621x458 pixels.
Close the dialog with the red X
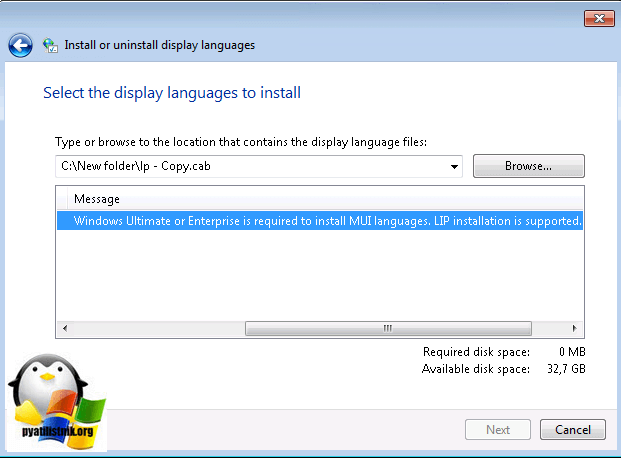coord(599,19)
